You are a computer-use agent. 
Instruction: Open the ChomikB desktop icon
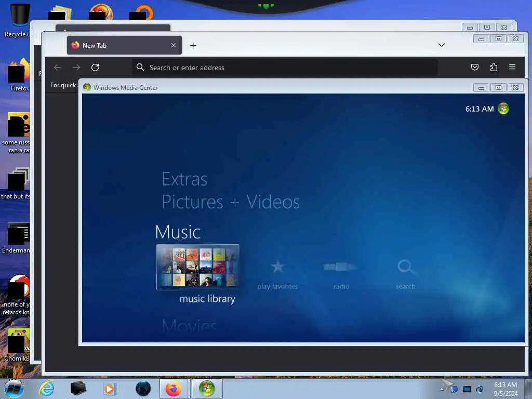(x=18, y=344)
